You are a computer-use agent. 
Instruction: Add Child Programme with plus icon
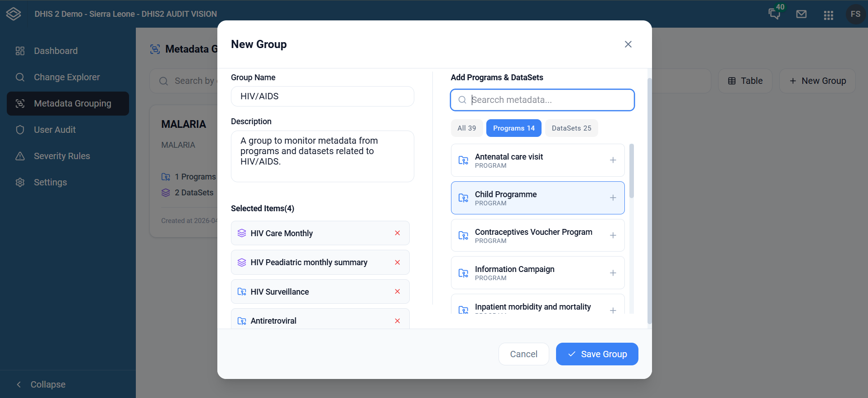613,198
